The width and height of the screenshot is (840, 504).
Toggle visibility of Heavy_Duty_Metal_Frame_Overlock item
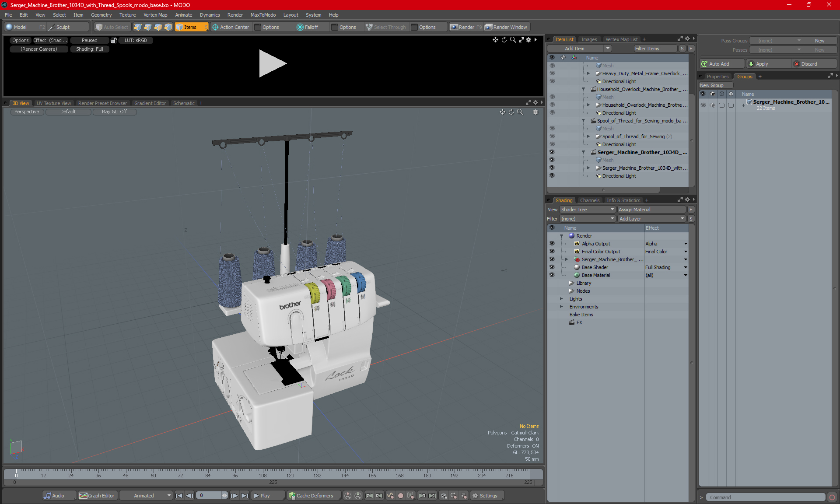[552, 73]
